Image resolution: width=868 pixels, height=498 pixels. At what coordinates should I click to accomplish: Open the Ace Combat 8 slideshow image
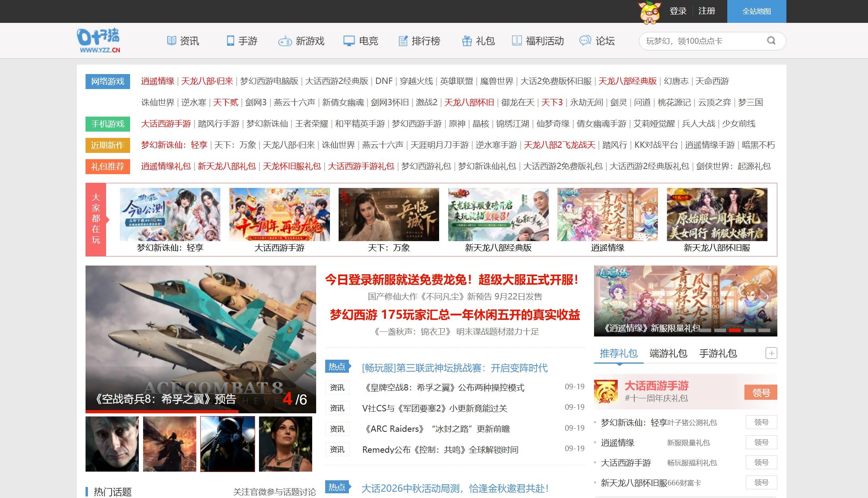(201, 339)
